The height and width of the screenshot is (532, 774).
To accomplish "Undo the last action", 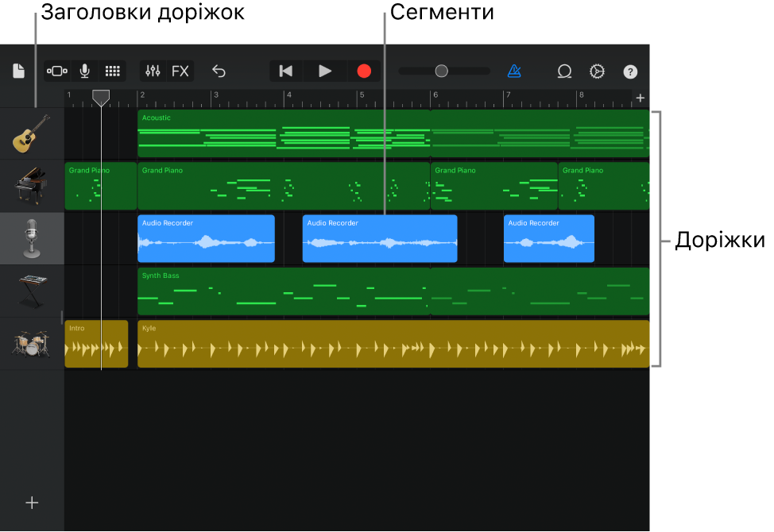I will click(x=219, y=71).
